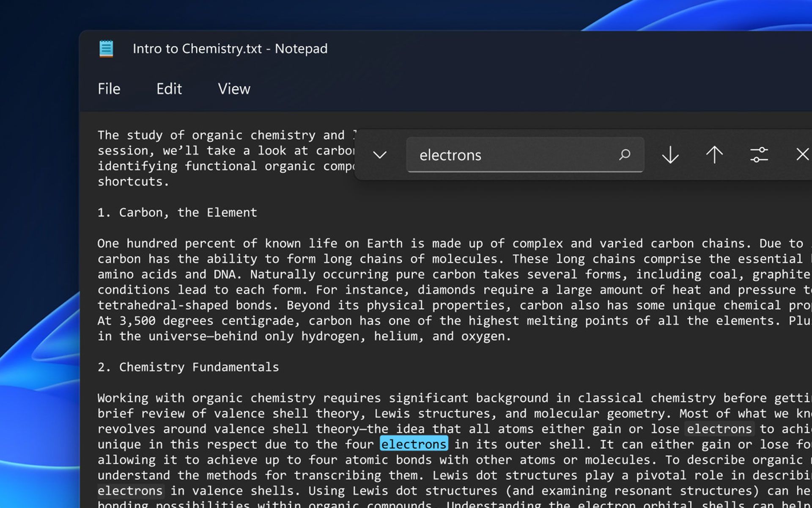Click the word 'shortcuts.' in first paragraph

point(133,182)
